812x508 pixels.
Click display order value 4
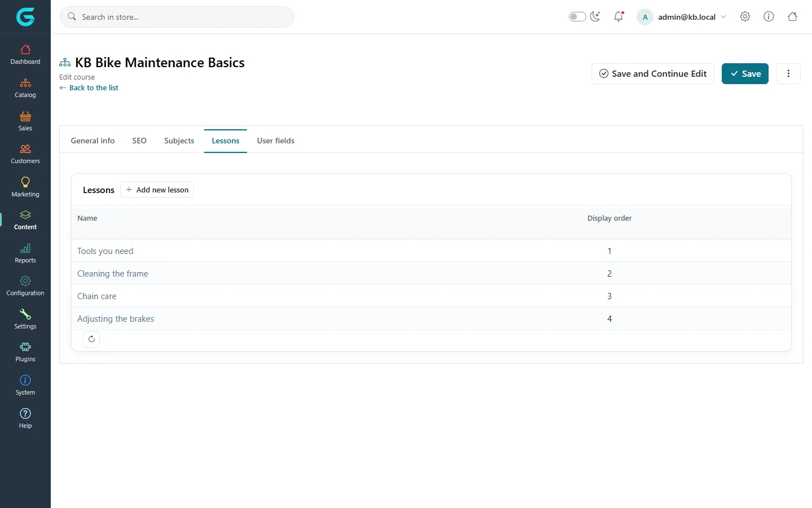pos(610,319)
